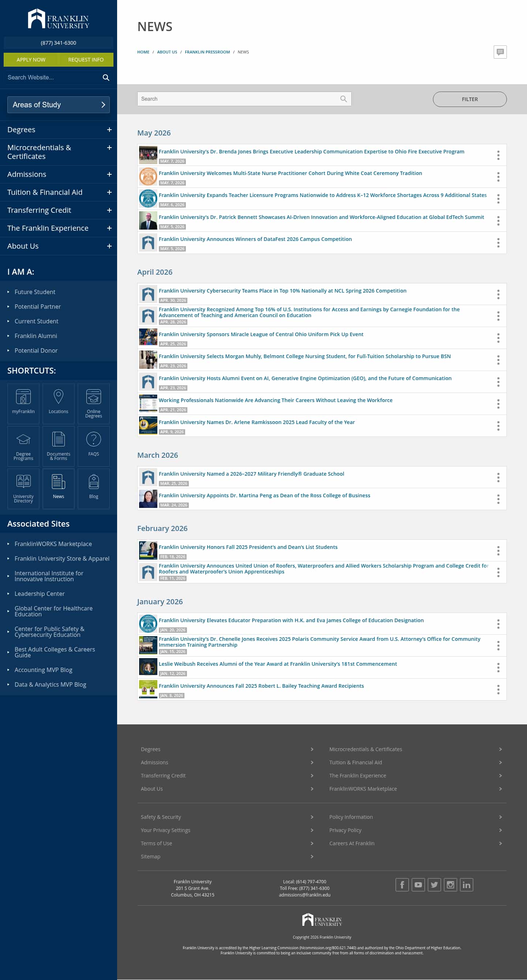Image resolution: width=527 pixels, height=980 pixels.
Task: Open options menu for DataFest 2026 Winners article
Action: tap(498, 243)
